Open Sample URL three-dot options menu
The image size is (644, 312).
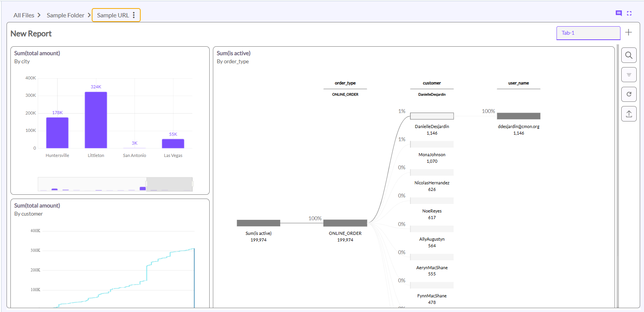pyautogui.click(x=134, y=15)
